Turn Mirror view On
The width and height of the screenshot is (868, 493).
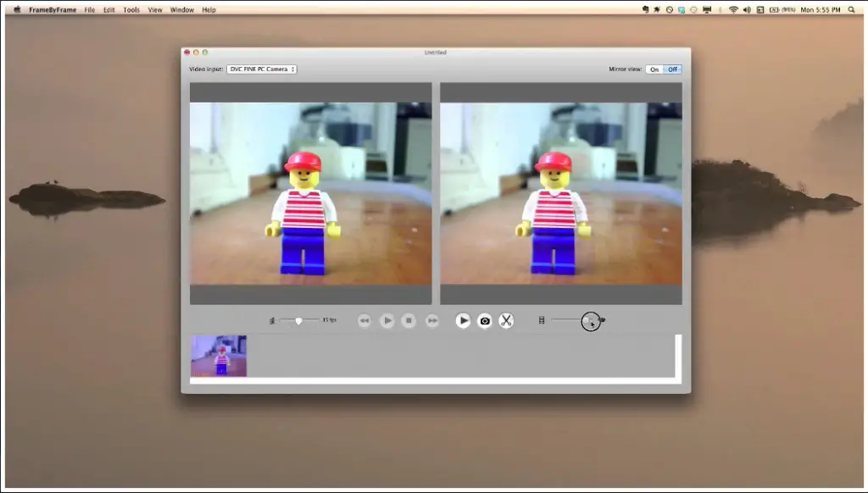coord(654,69)
